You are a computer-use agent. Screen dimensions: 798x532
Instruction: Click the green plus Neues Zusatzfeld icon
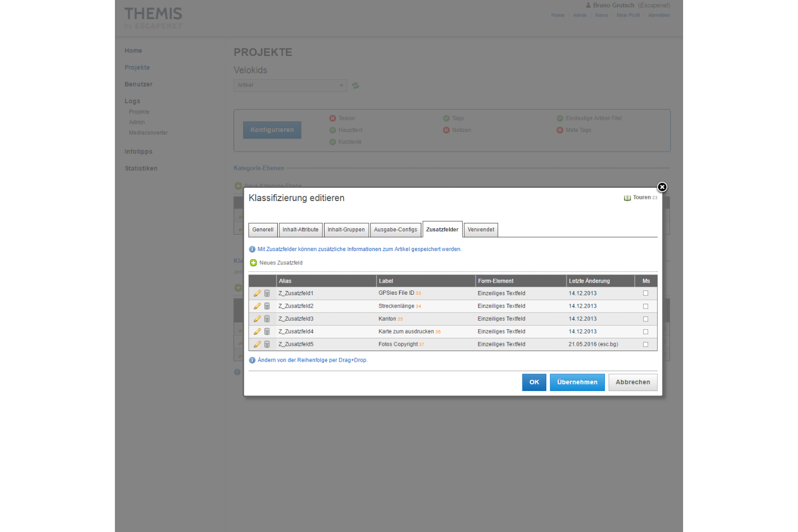coord(253,263)
